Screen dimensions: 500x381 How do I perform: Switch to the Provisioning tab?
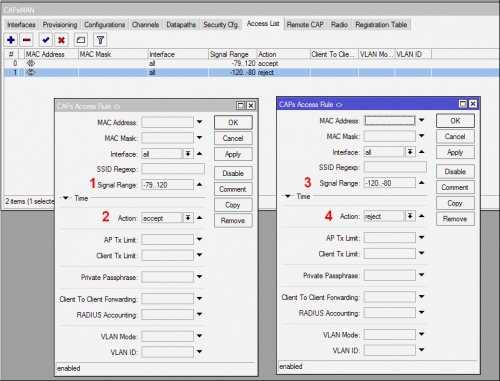pos(60,25)
